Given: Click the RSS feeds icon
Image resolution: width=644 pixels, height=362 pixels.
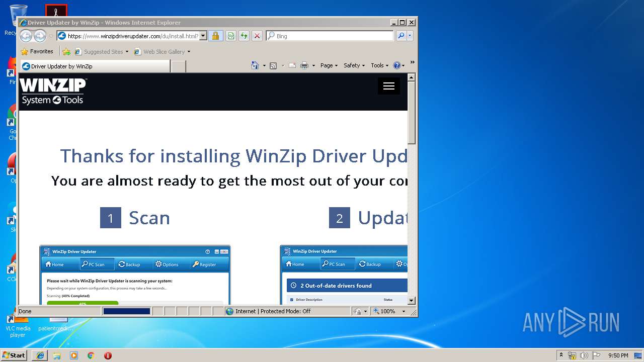Looking at the screenshot, I should [x=273, y=65].
